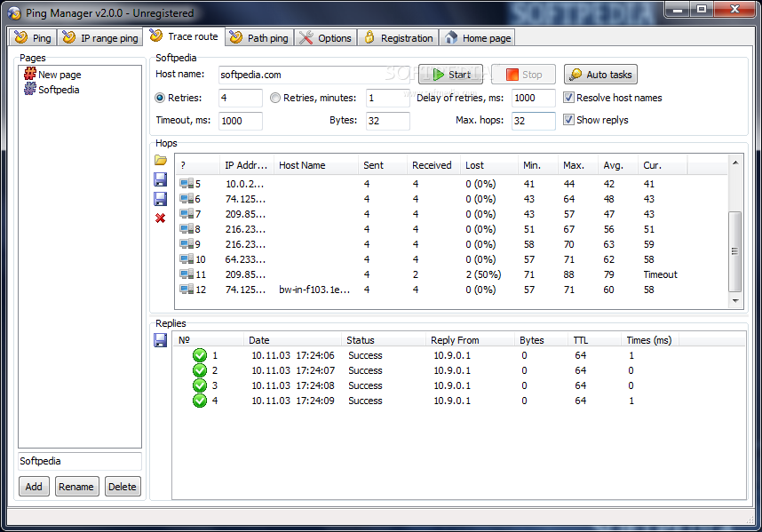Open Auto tasks

coord(600,75)
